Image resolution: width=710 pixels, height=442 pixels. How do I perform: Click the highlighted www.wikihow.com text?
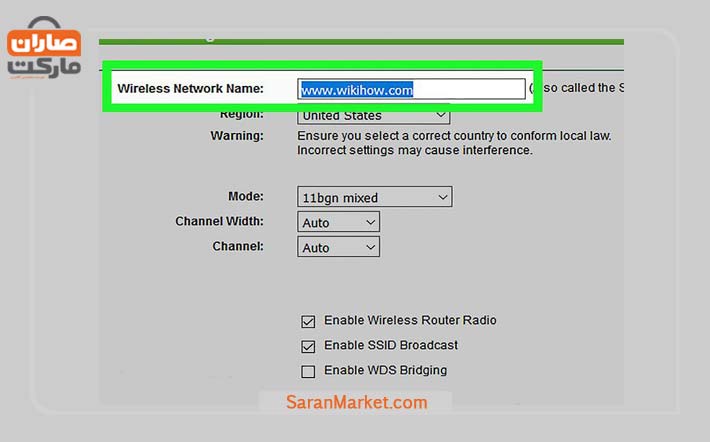click(x=357, y=90)
